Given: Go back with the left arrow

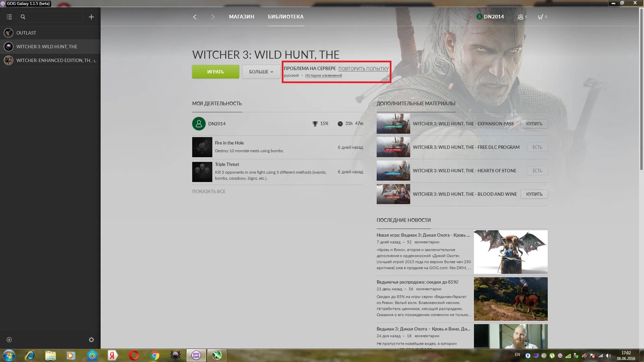Looking at the screenshot, I should (x=195, y=17).
